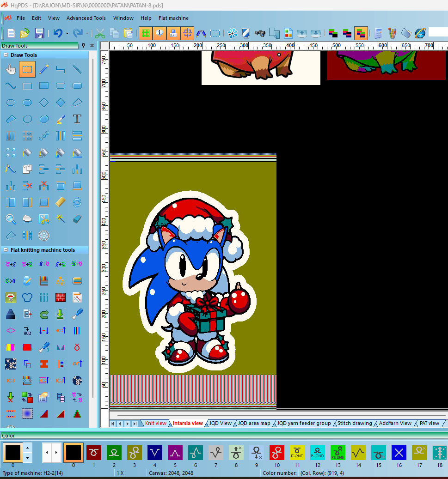Collapse the Draw Tools section
This screenshot has height=479, width=448.
[x=6, y=55]
